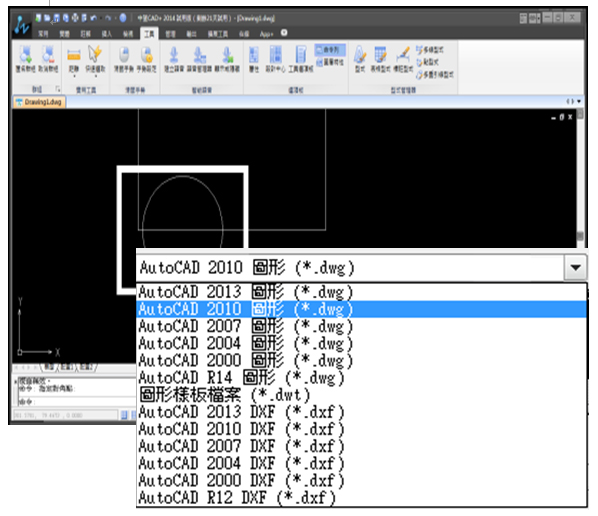
Task: Open the 標註型式 dimension style icon
Action: click(x=403, y=58)
